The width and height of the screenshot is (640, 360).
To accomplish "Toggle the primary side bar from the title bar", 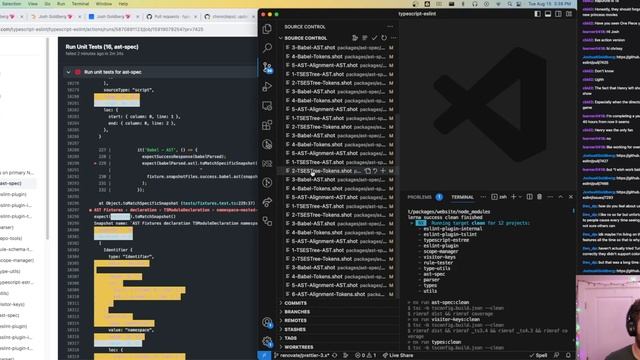I will pyautogui.click(x=538, y=14).
